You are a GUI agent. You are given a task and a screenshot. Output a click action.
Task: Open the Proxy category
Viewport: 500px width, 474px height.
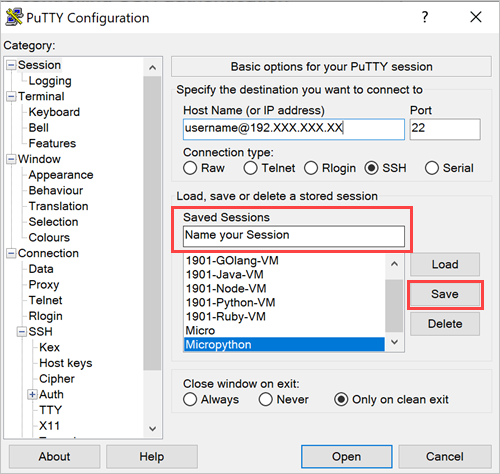(44, 284)
